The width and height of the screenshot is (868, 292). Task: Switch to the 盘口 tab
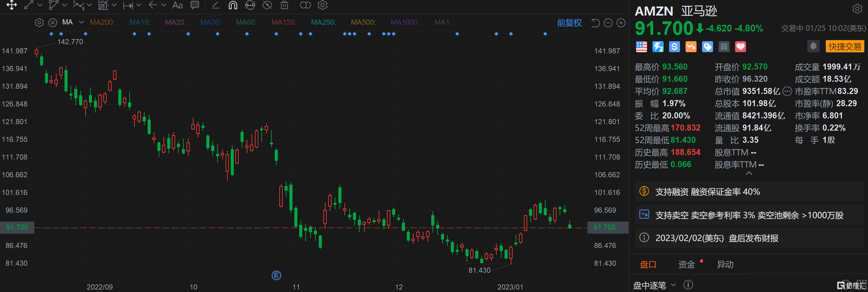(x=648, y=265)
